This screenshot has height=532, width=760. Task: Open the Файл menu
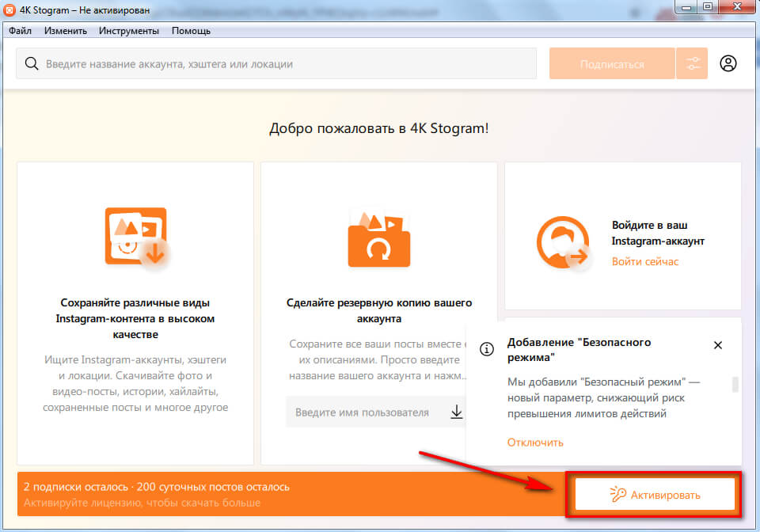click(x=20, y=31)
